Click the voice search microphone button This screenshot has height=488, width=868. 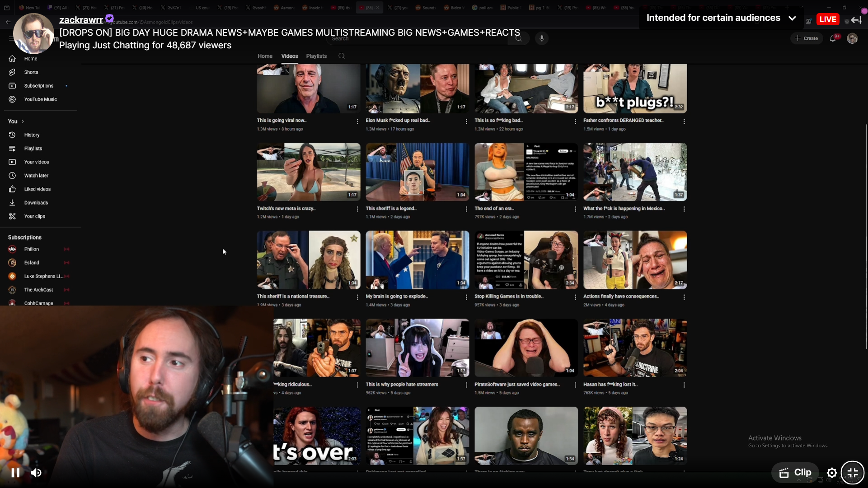(x=541, y=38)
